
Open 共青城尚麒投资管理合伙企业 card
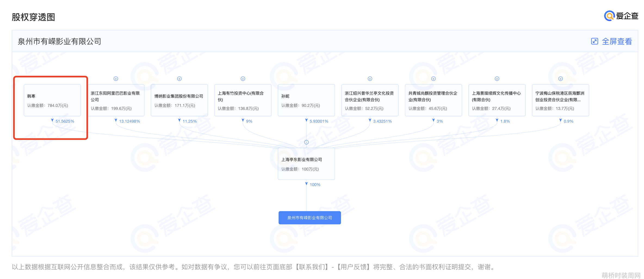pos(434,100)
